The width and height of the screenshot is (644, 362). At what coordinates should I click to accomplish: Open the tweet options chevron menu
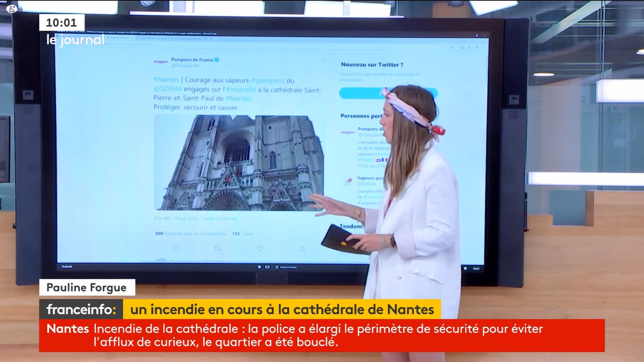tap(323, 60)
